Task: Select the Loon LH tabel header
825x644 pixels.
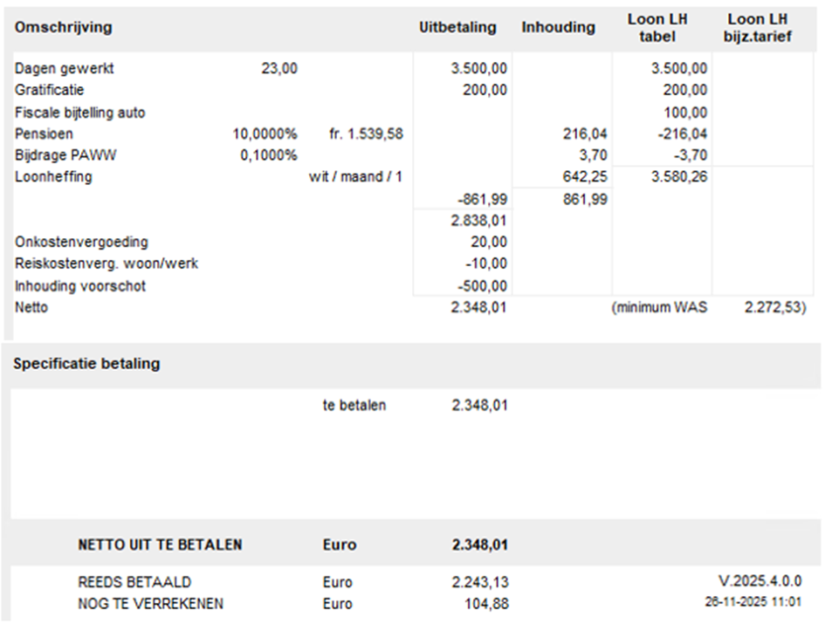Action: pyautogui.click(x=657, y=28)
